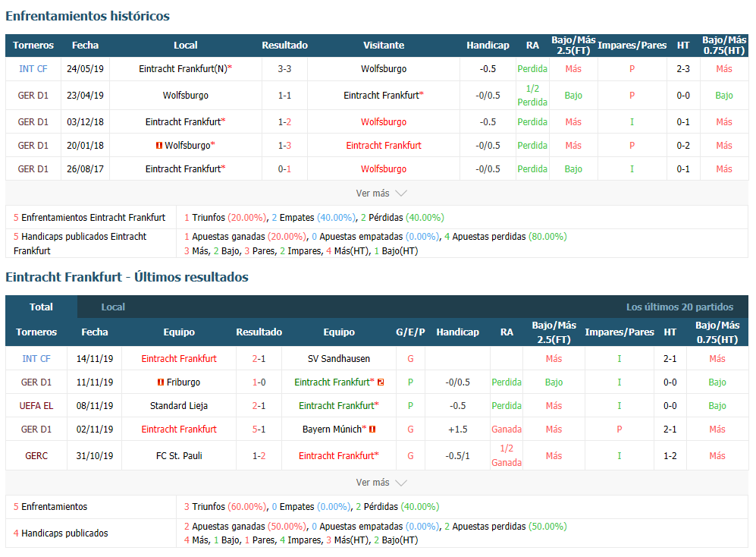Click Standard Lieja team name
This screenshot has height=557, width=756.
(x=179, y=406)
